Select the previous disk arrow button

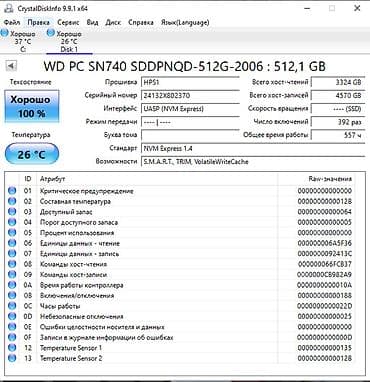pyautogui.click(x=11, y=66)
